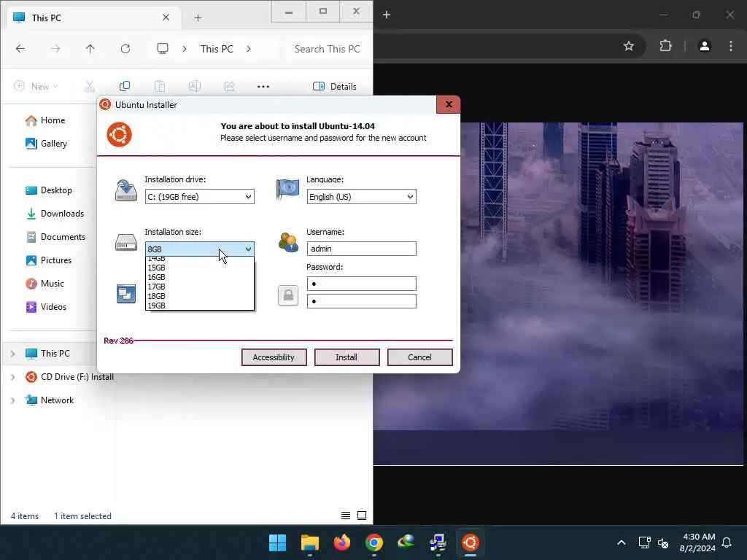Open browser profile icon
The height and width of the screenshot is (560, 747).
point(705,46)
